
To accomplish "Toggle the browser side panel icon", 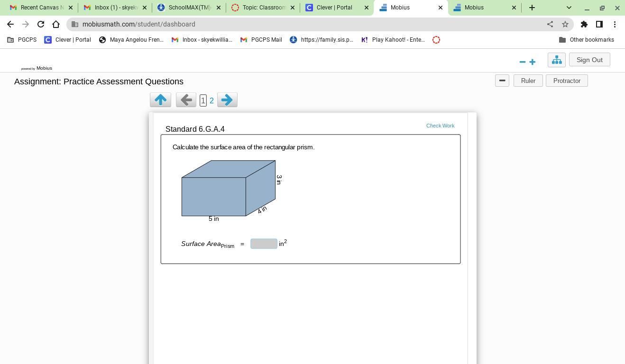I will pos(599,24).
